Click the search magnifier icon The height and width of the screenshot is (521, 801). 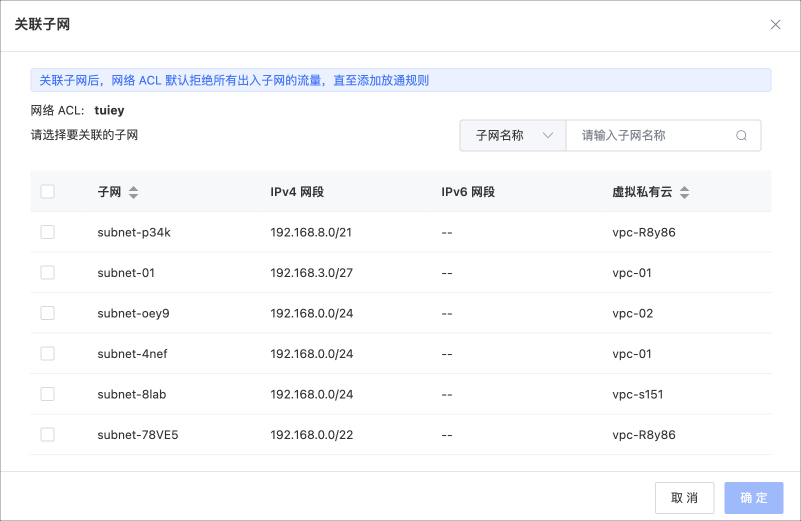pyautogui.click(x=741, y=136)
